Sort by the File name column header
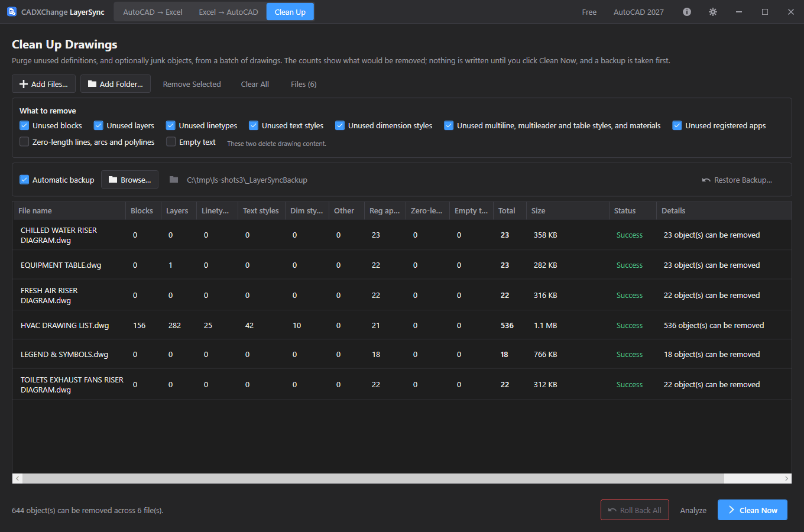804x532 pixels. 69,210
